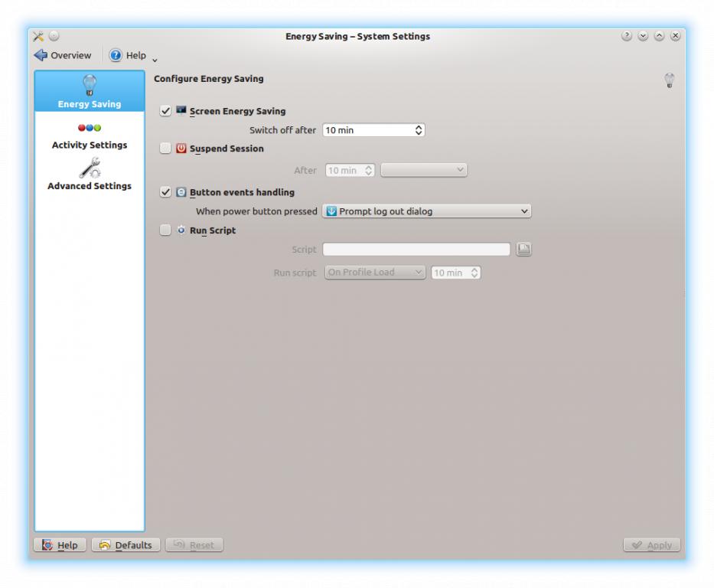Screen dimensions: 714x588
Task: Uncheck Button events handling option
Action: [x=166, y=192]
